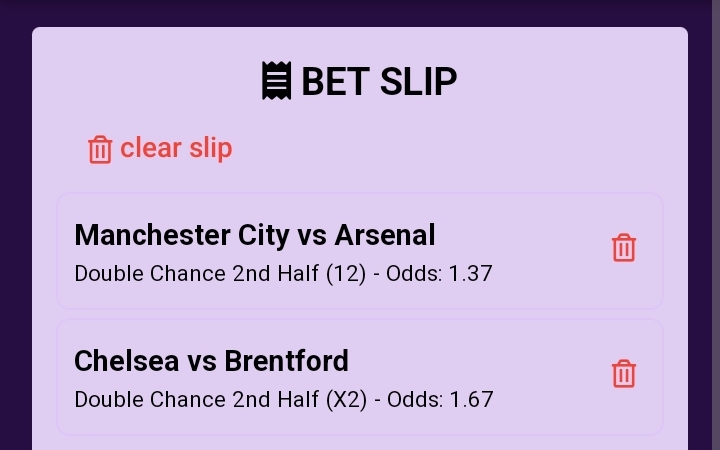Click the red "clear slip" text link

[x=176, y=148]
